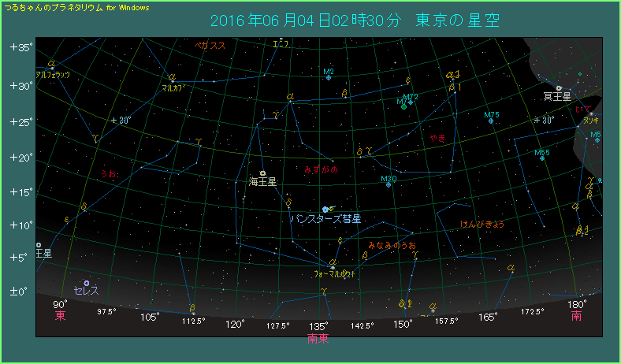Select the PanSTARRS comet (パンスターズ彗星) symbol
The height and width of the screenshot is (364, 621).
325,209
